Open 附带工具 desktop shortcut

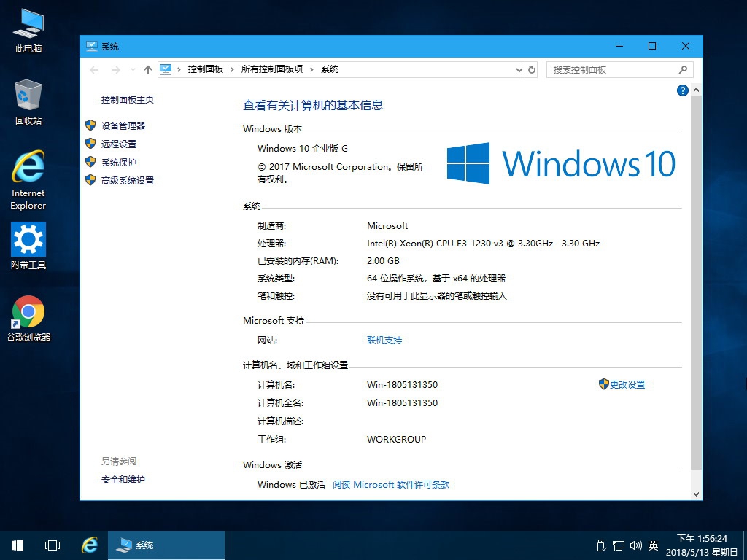[x=28, y=246]
